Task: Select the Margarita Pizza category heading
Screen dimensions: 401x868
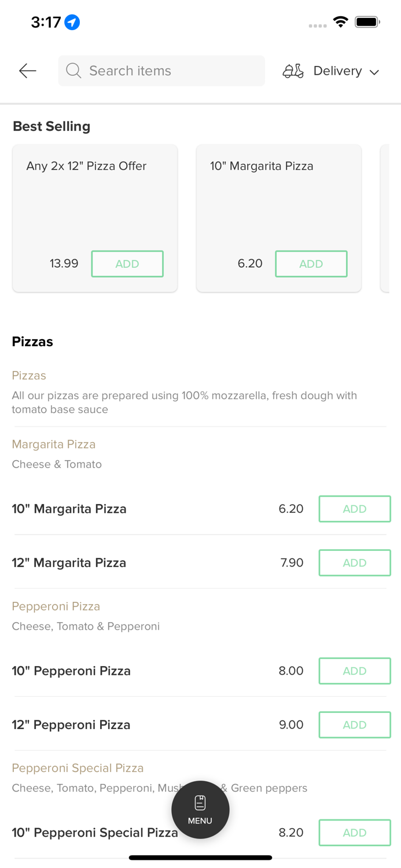Action: 54,444
